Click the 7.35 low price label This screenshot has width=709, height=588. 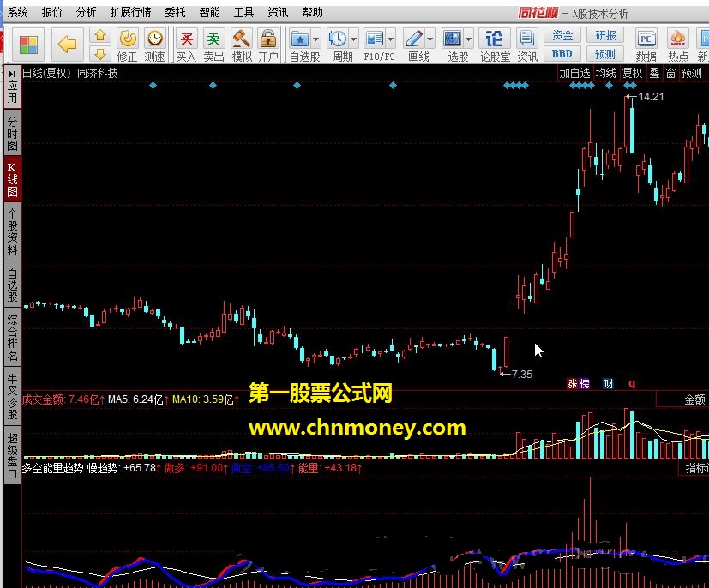coord(522,375)
